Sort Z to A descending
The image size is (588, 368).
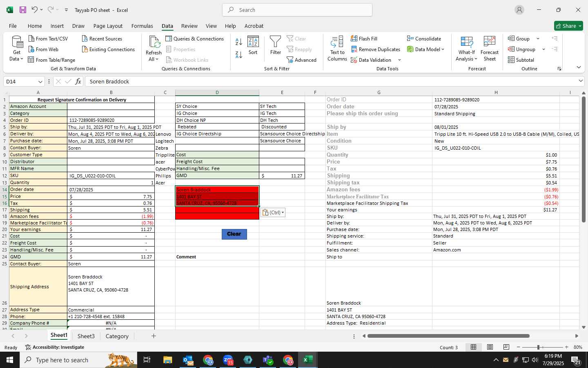(239, 54)
